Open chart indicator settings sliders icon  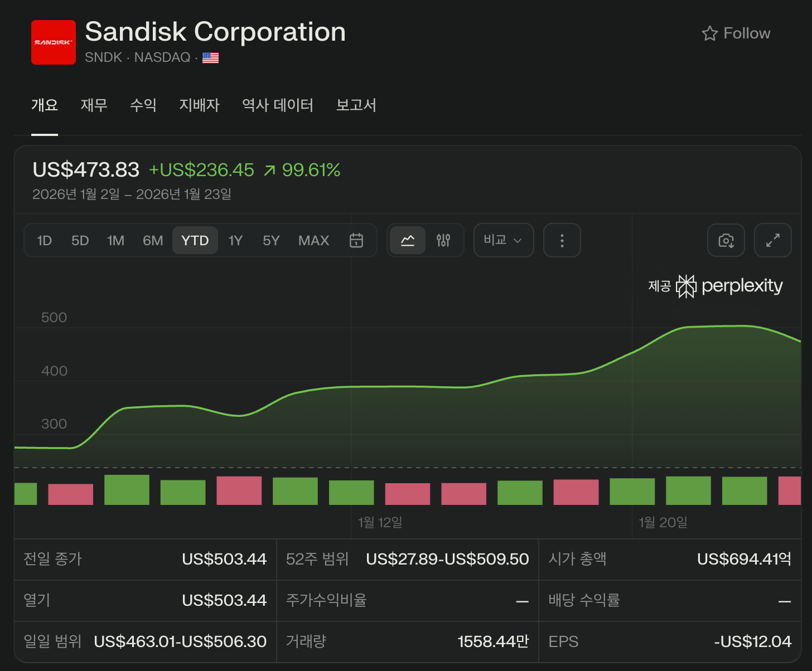[x=443, y=240]
